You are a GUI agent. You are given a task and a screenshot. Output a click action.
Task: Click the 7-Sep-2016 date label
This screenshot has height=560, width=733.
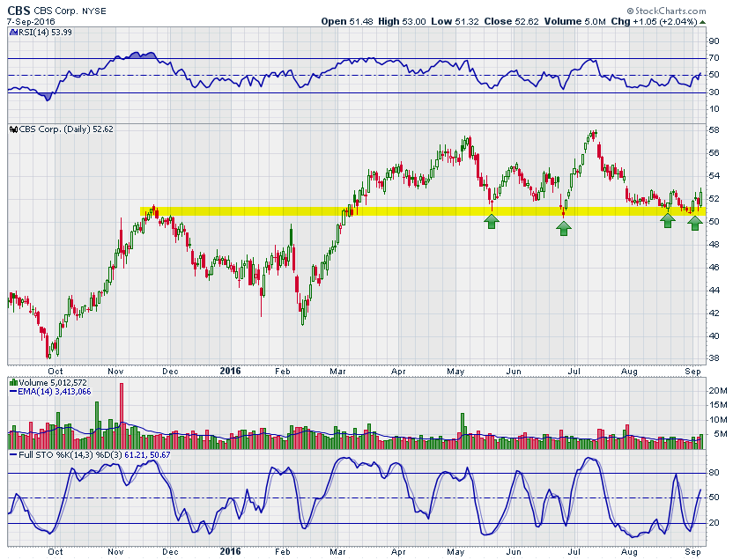pyautogui.click(x=31, y=21)
